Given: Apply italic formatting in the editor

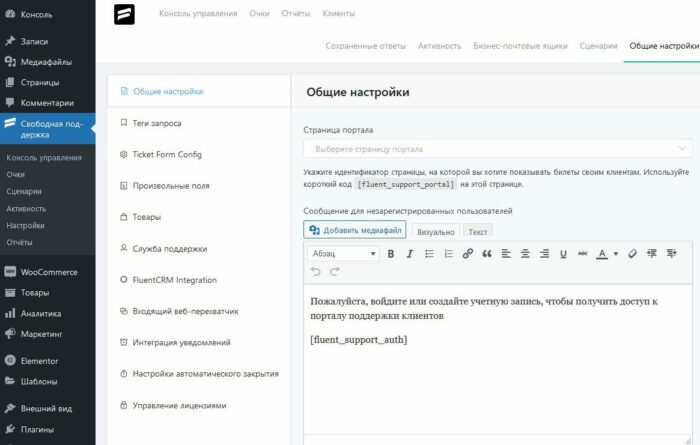Looking at the screenshot, I should (x=409, y=254).
